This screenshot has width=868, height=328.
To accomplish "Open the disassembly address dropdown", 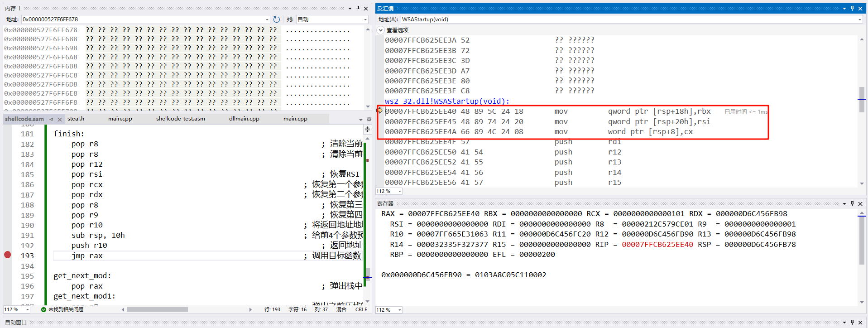I will coord(859,19).
